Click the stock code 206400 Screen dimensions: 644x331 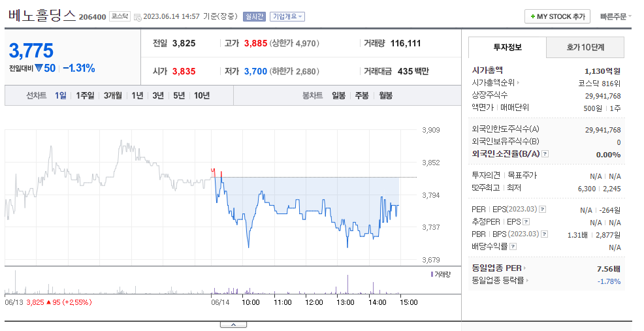click(x=92, y=17)
